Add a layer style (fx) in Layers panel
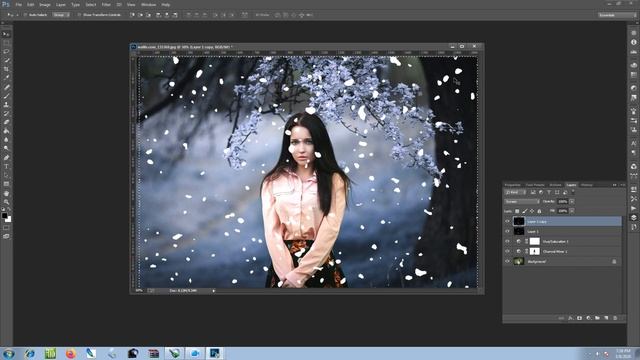This screenshot has width=640, height=360. [571, 318]
